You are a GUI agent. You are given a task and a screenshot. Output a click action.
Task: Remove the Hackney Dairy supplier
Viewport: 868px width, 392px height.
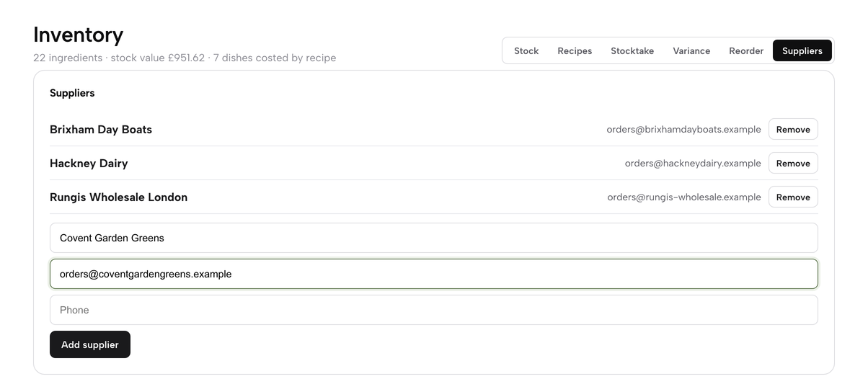coord(793,163)
